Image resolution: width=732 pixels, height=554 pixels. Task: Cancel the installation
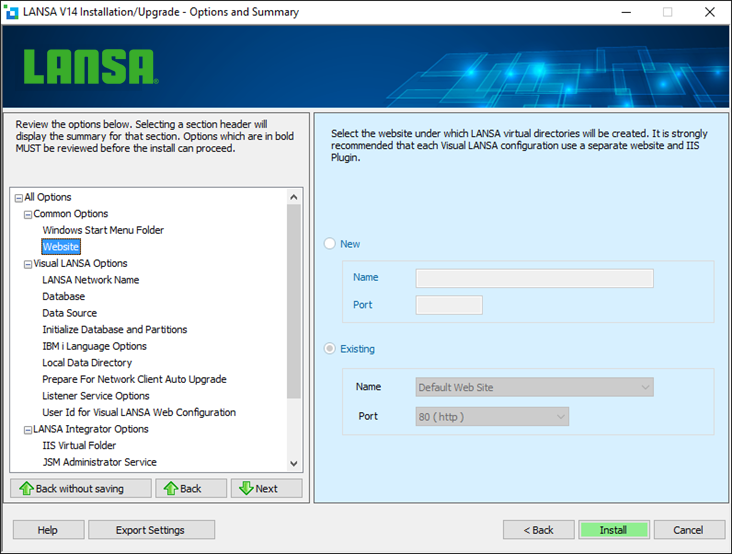pyautogui.click(x=690, y=530)
